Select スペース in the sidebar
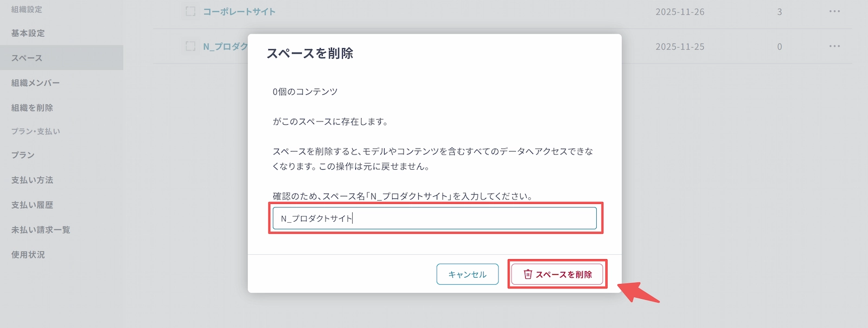The height and width of the screenshot is (328, 868). click(x=27, y=58)
